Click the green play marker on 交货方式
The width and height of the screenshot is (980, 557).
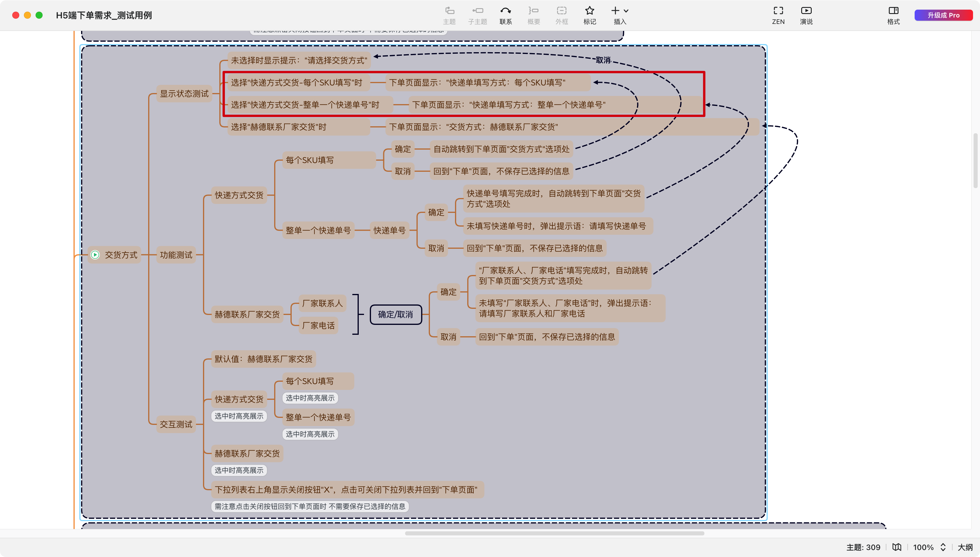click(95, 255)
